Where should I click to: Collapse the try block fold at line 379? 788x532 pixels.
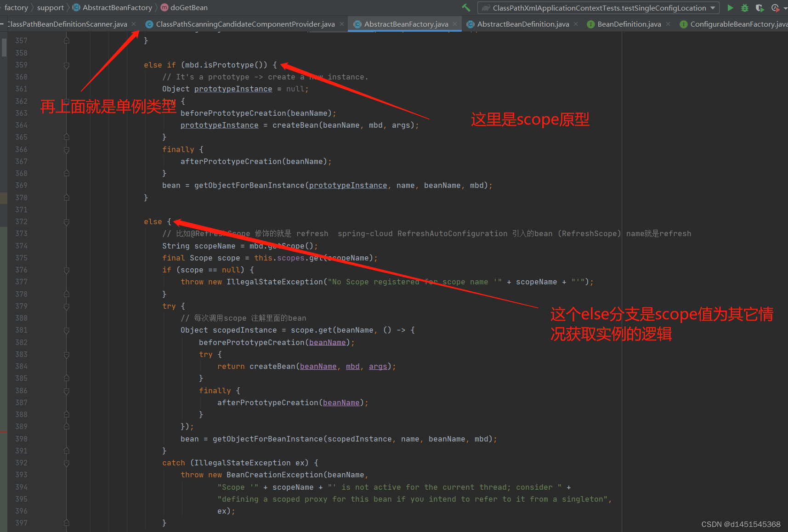[67, 306]
